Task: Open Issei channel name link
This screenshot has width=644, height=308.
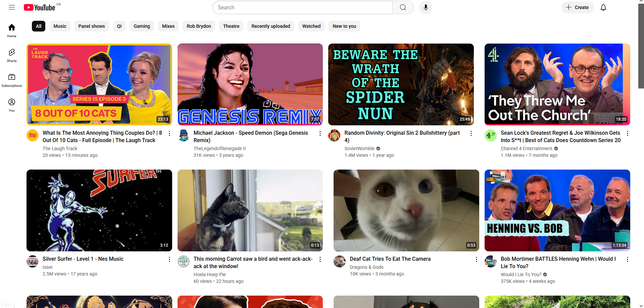Action: pyautogui.click(x=47, y=267)
